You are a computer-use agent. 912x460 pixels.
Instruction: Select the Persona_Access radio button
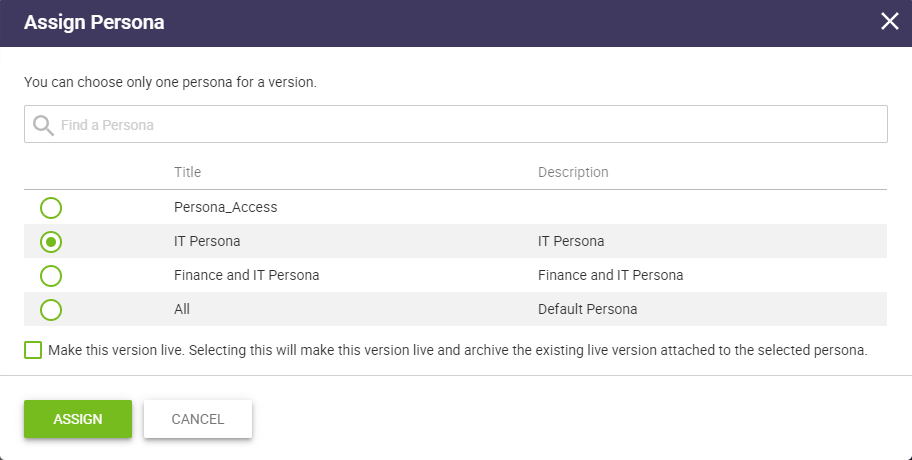click(51, 208)
